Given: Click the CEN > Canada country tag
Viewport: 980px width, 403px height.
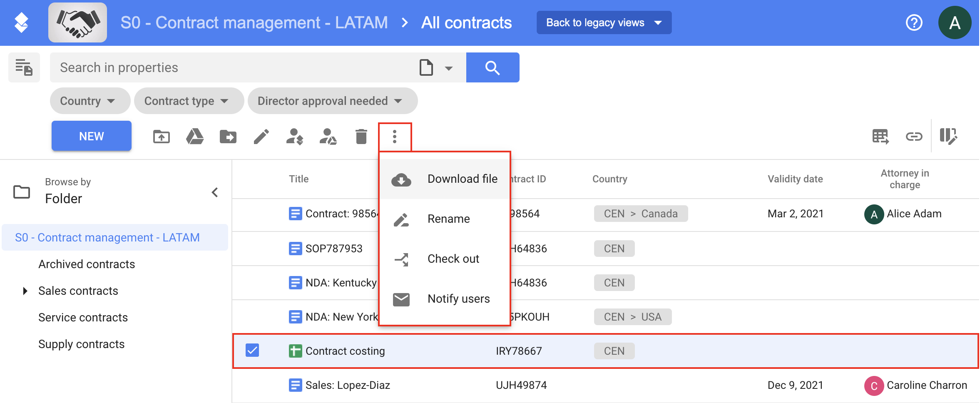Looking at the screenshot, I should 641,214.
